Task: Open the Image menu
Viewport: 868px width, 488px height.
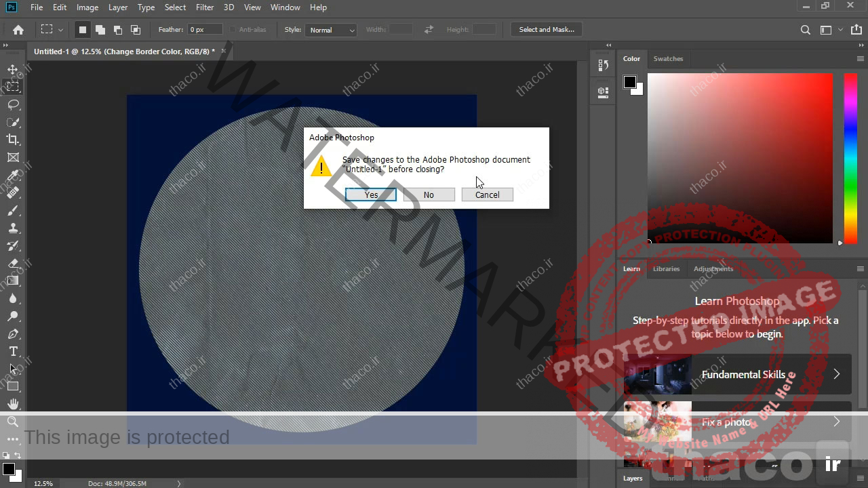Action: pyautogui.click(x=87, y=7)
